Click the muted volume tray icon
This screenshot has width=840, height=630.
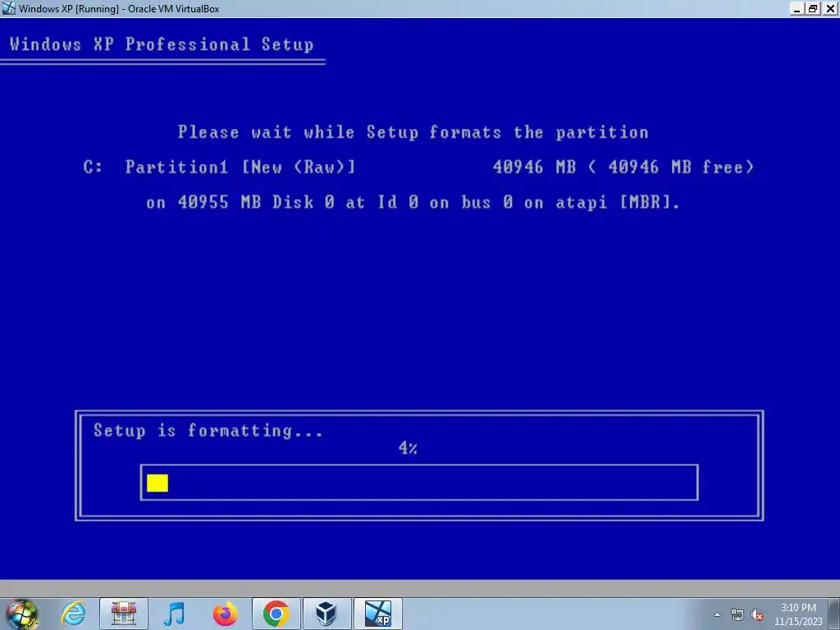tap(757, 614)
